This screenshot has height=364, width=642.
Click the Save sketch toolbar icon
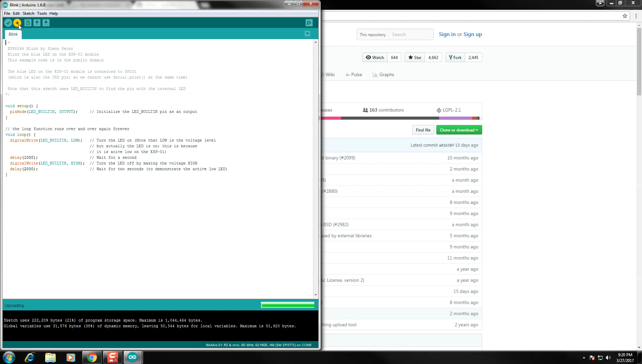[x=46, y=23]
